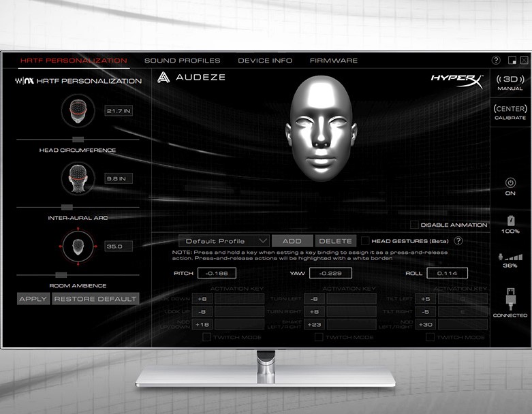Click the Pitch value field -0.186

tap(217, 273)
